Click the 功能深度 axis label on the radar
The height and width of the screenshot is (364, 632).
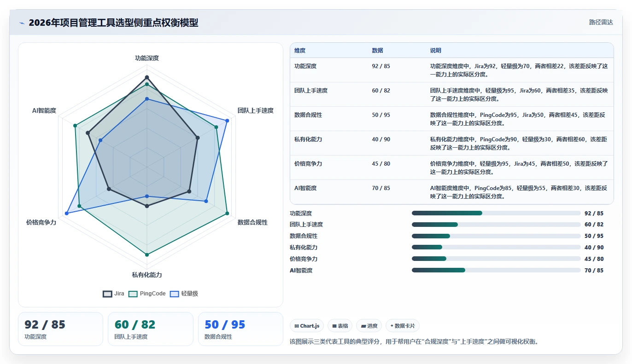147,58
